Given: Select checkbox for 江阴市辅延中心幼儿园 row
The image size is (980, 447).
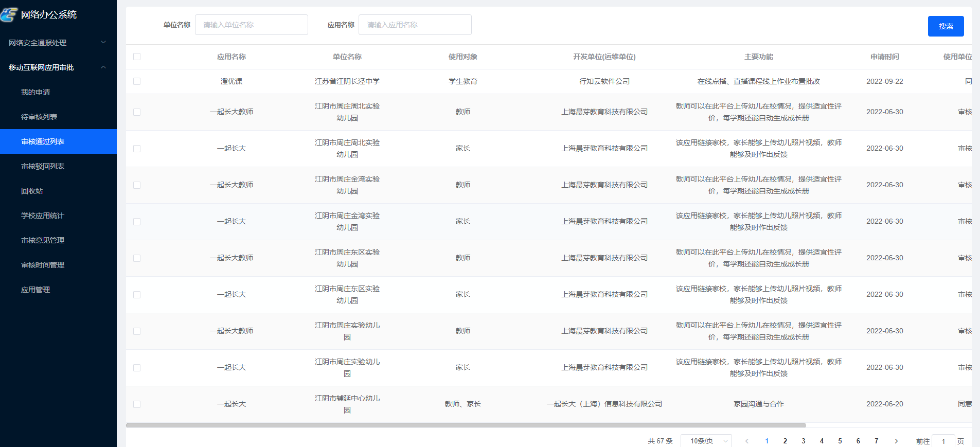Looking at the screenshot, I should pos(137,404).
